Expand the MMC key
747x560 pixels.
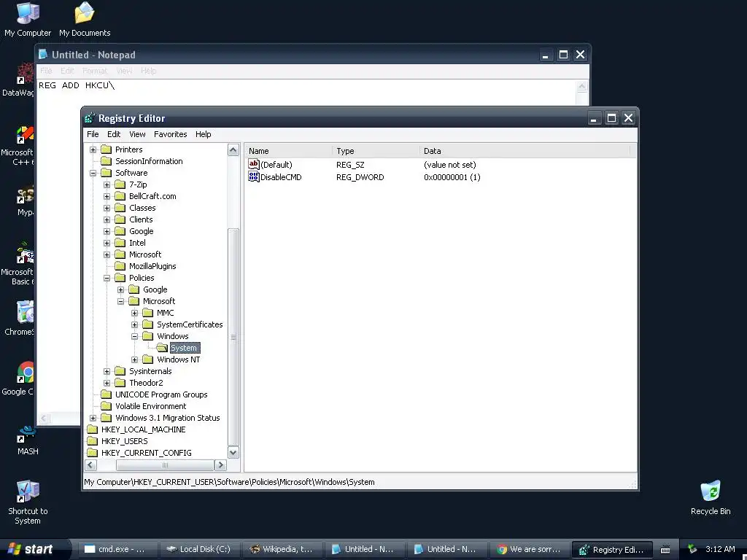(x=135, y=313)
